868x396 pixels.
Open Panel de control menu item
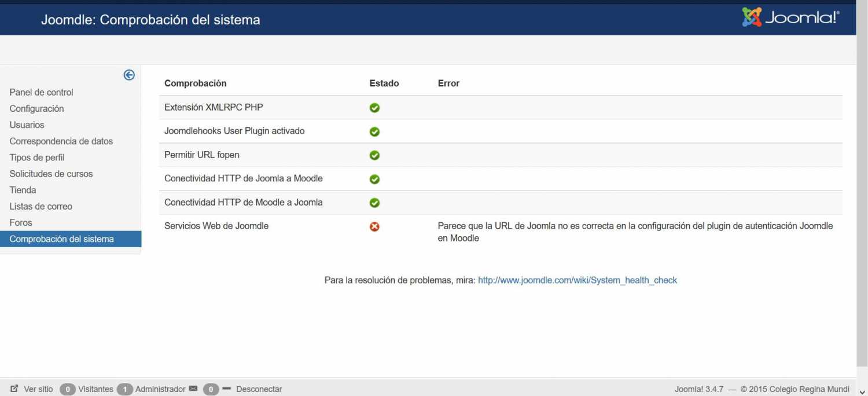coord(41,92)
